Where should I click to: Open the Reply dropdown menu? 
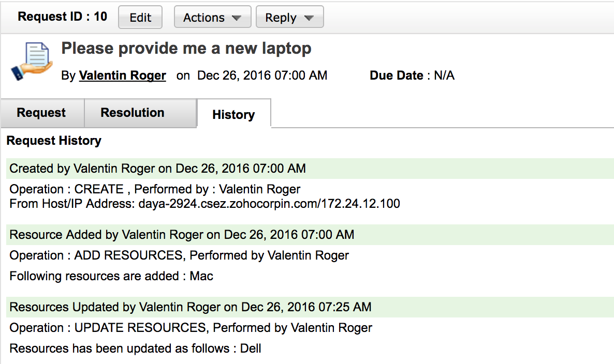coord(289,17)
